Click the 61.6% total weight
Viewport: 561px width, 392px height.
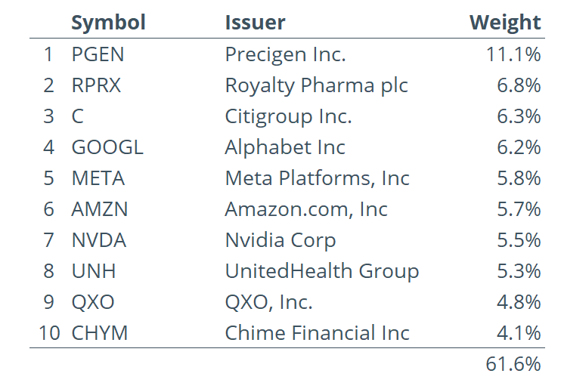point(513,364)
